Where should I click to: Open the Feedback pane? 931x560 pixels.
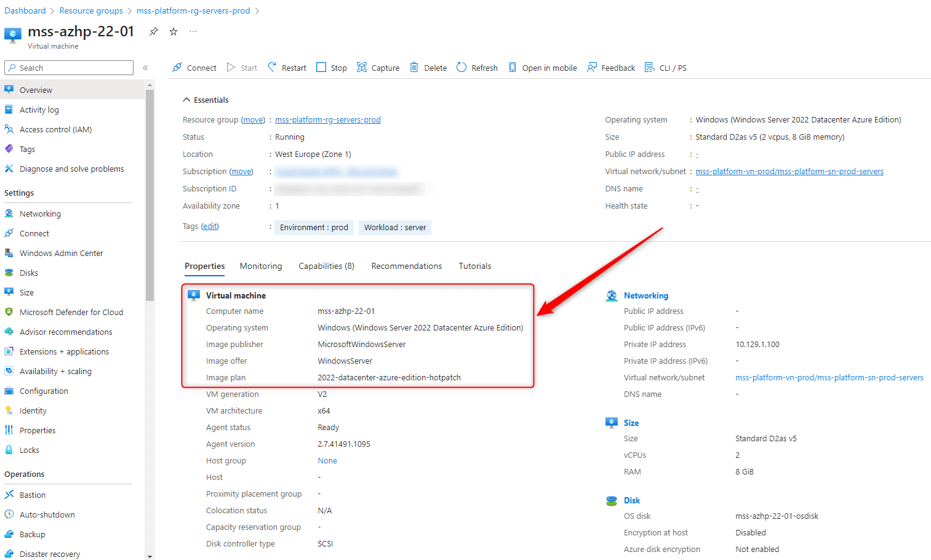click(611, 68)
